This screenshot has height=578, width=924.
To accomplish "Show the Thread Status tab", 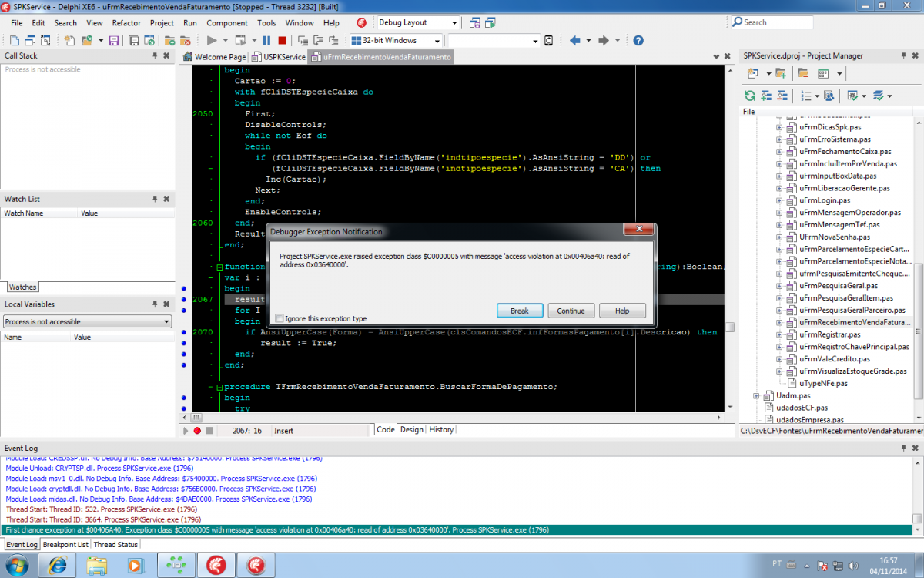I will tap(115, 545).
